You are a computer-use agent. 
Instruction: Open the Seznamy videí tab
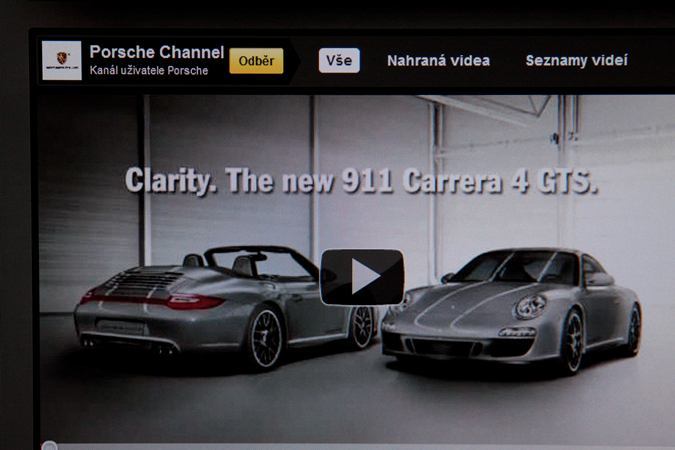point(576,60)
